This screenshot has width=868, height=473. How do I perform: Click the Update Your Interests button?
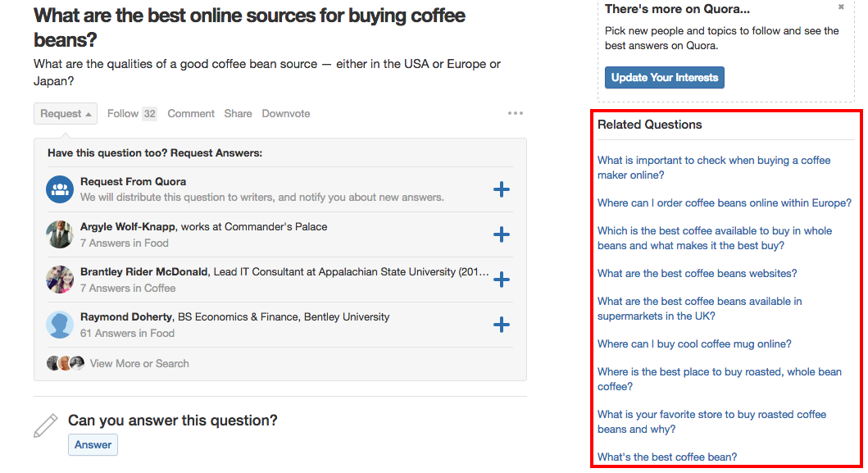pos(664,78)
